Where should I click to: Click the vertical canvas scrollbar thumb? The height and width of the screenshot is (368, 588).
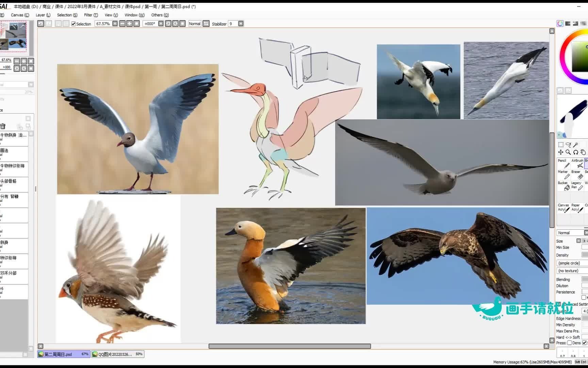(x=552, y=180)
